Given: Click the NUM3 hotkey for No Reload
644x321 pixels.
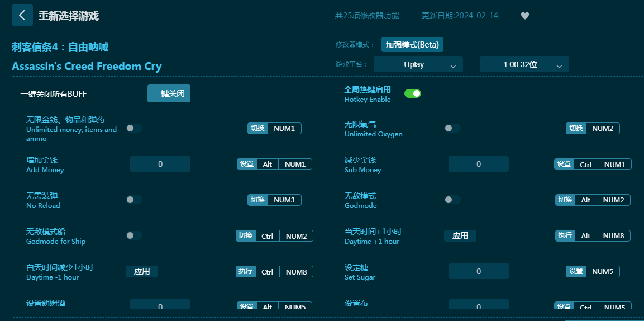Looking at the screenshot, I should pyautogui.click(x=284, y=200).
